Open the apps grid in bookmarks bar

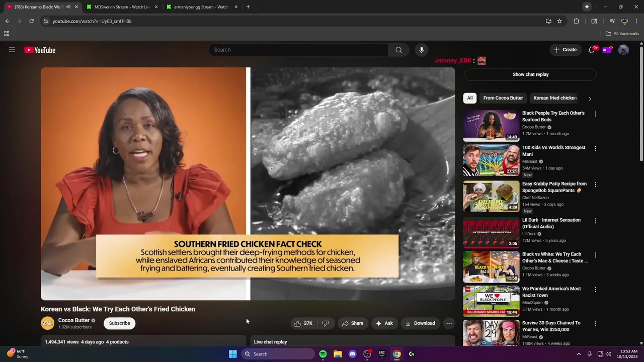(7, 34)
